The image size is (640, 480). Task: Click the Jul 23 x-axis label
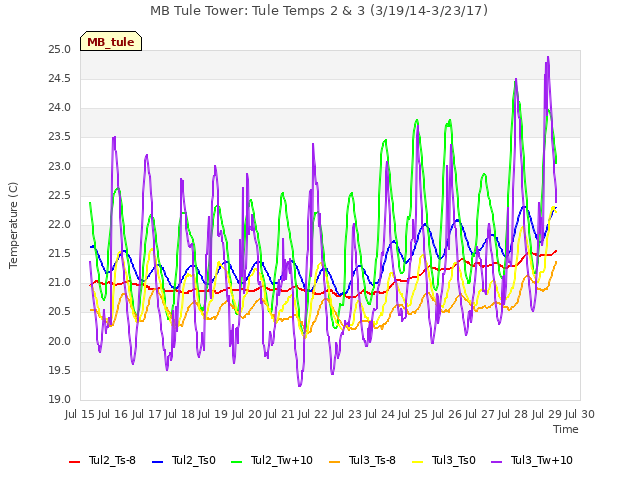click(347, 414)
